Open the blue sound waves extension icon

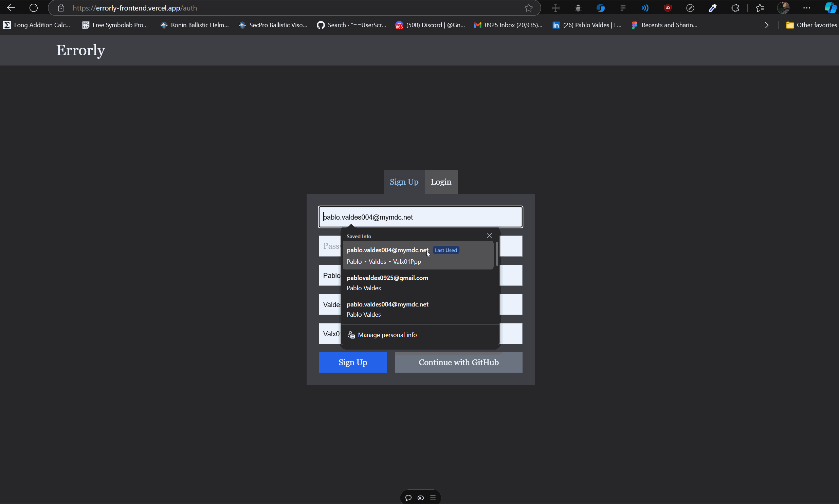pos(645,8)
